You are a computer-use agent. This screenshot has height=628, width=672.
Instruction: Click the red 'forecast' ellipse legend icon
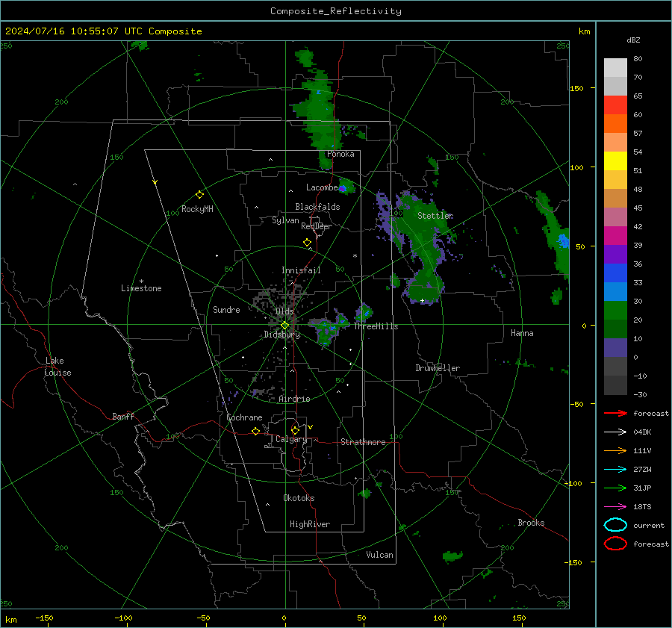(615, 544)
